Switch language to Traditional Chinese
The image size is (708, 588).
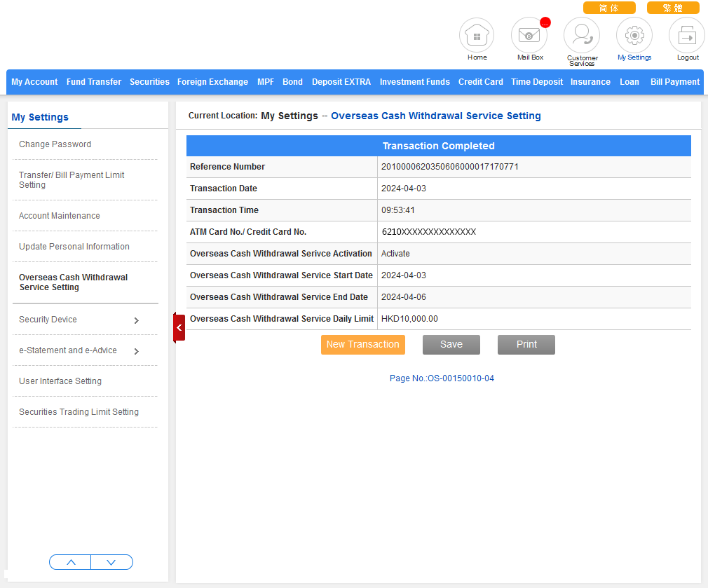672,8
